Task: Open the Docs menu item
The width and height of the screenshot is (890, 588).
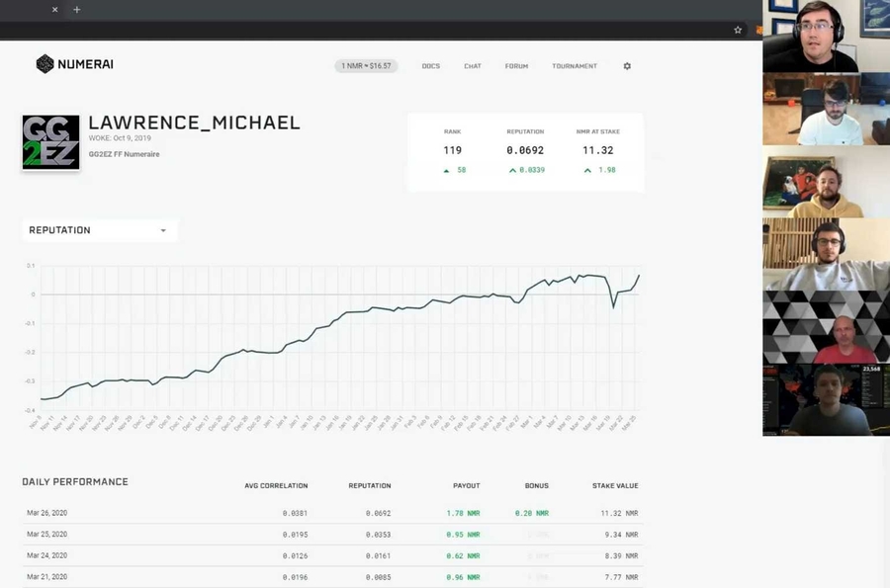Action: pyautogui.click(x=430, y=66)
